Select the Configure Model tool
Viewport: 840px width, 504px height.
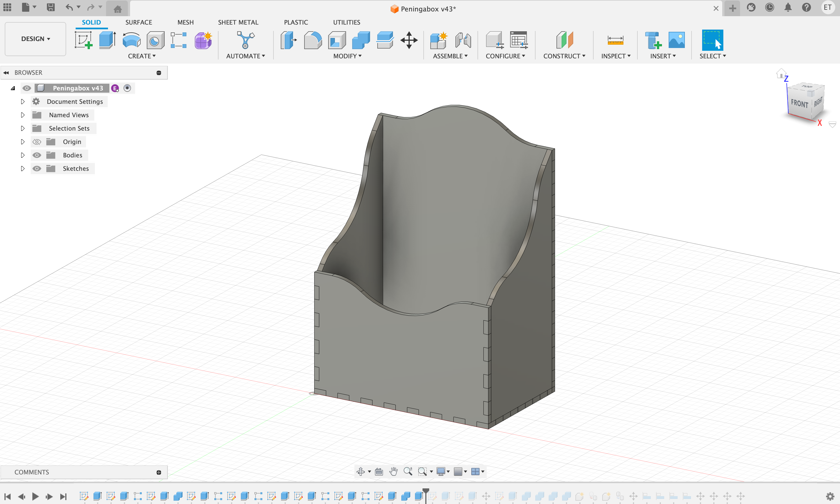click(494, 40)
